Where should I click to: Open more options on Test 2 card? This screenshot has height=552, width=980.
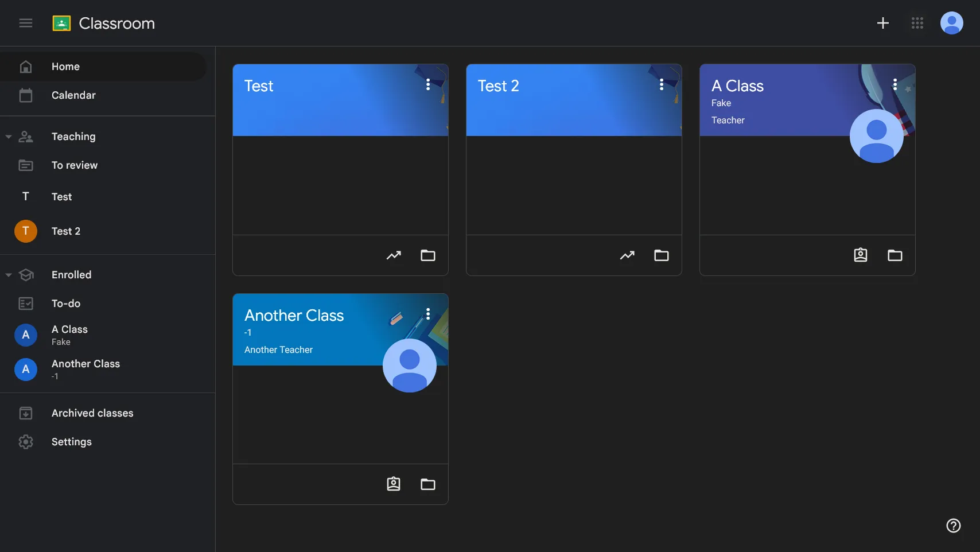(662, 84)
